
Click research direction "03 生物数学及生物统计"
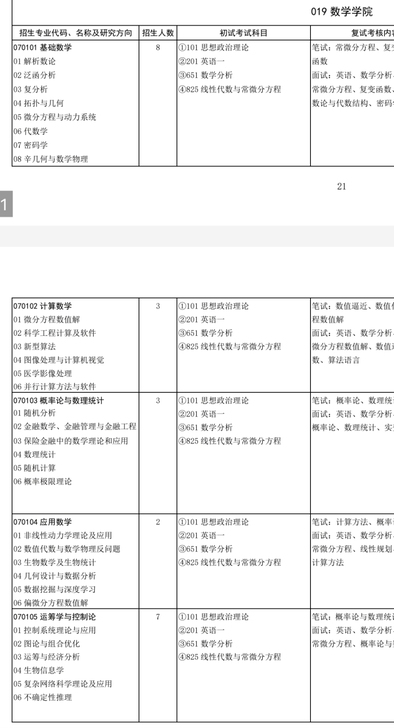click(x=55, y=562)
